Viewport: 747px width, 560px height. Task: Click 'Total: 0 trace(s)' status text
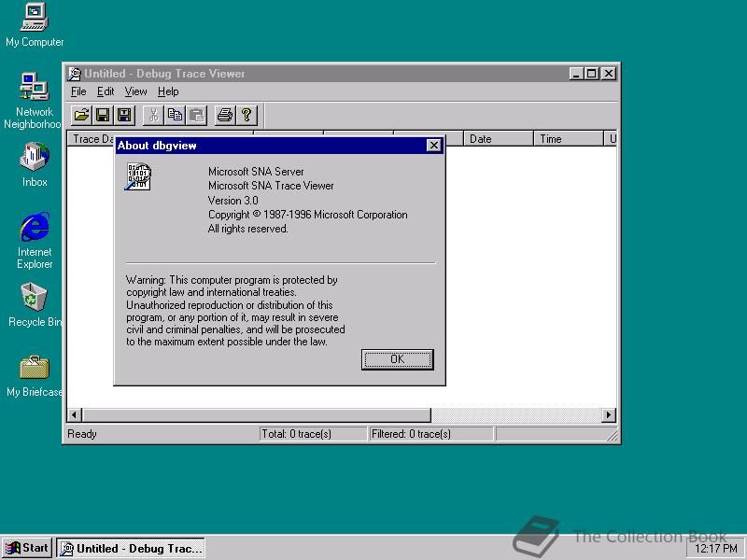(296, 434)
